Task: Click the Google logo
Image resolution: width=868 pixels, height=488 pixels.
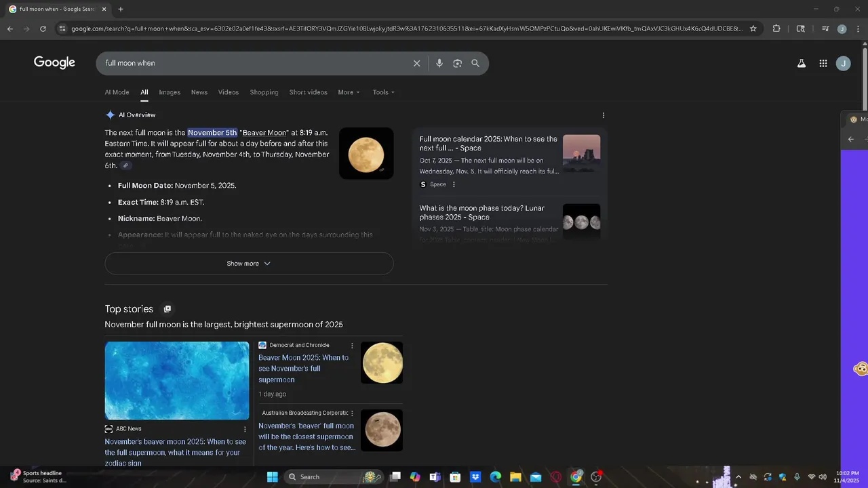Action: tap(54, 62)
